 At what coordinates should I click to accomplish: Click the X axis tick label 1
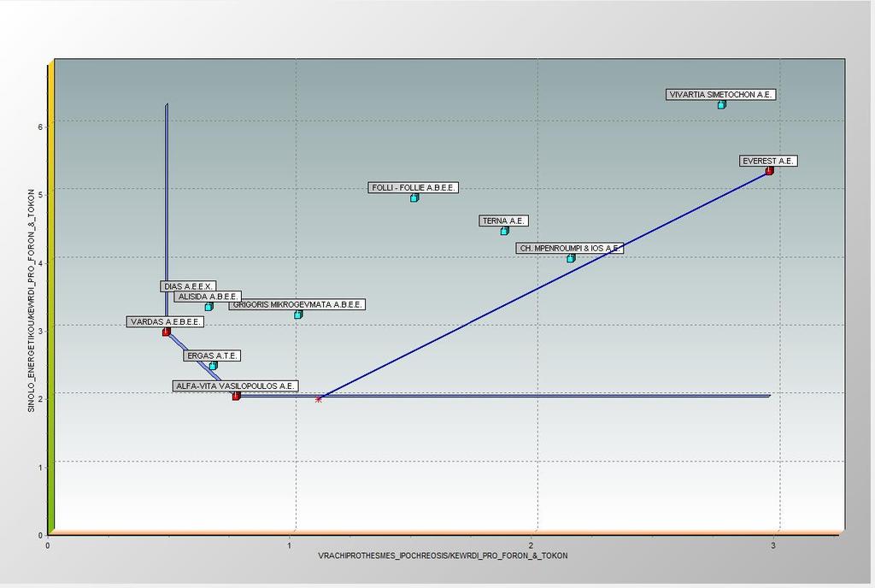(x=289, y=545)
